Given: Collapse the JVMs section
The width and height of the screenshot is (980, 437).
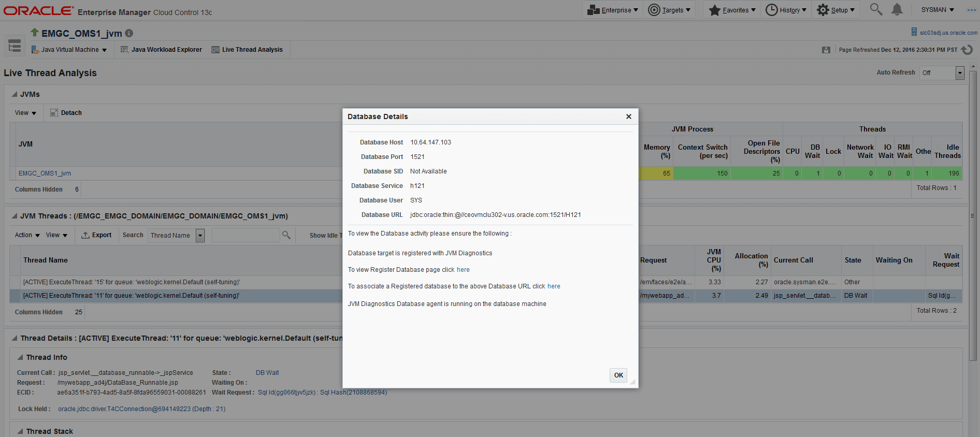Looking at the screenshot, I should coord(15,95).
